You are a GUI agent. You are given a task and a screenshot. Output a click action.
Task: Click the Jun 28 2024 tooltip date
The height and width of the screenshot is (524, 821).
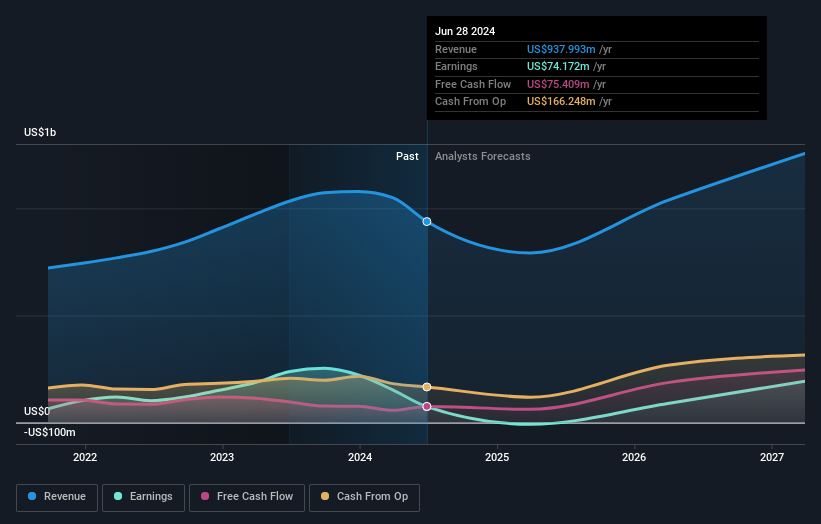(x=465, y=31)
